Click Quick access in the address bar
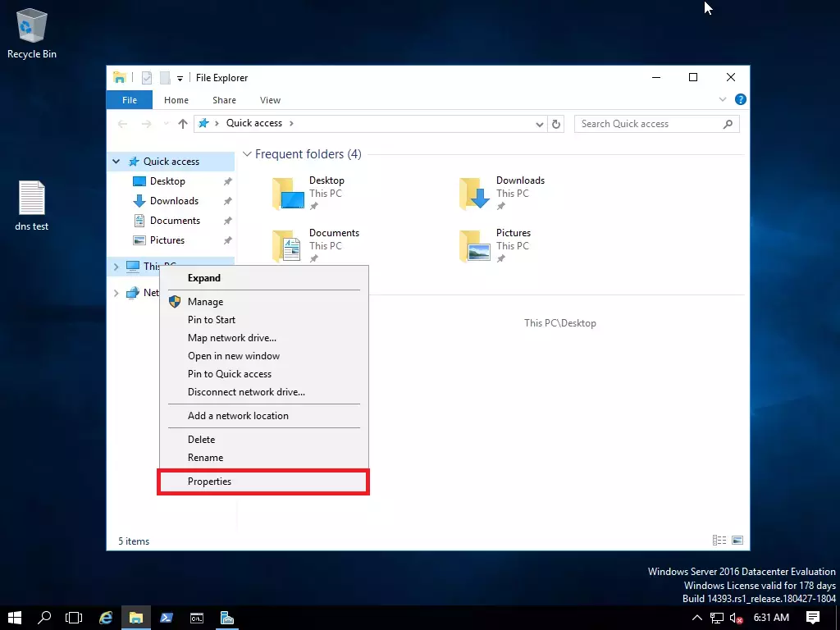This screenshot has width=840, height=630. [254, 123]
